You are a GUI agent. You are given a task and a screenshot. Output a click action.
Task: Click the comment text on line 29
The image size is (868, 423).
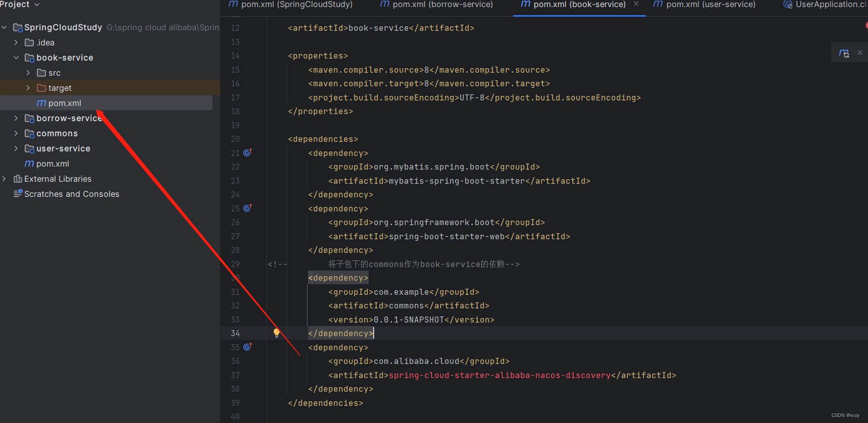[424, 264]
